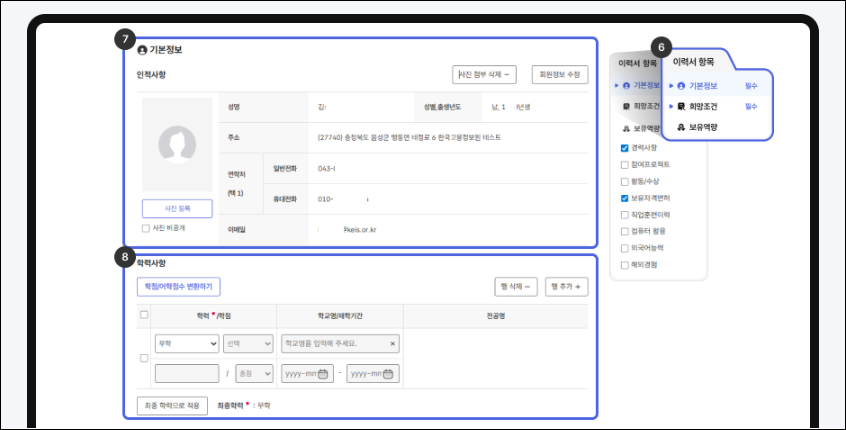The width and height of the screenshot is (846, 430).
Task: Check the 해외경험 checkbox
Action: [625, 265]
